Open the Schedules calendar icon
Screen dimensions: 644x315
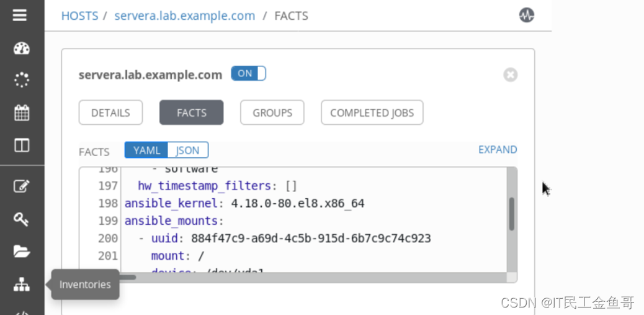click(x=21, y=112)
